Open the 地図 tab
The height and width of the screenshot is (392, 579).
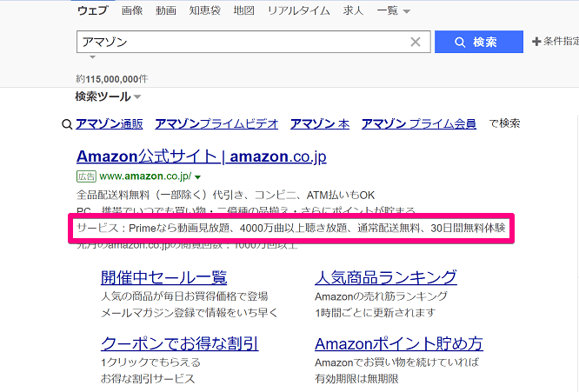[x=243, y=10]
